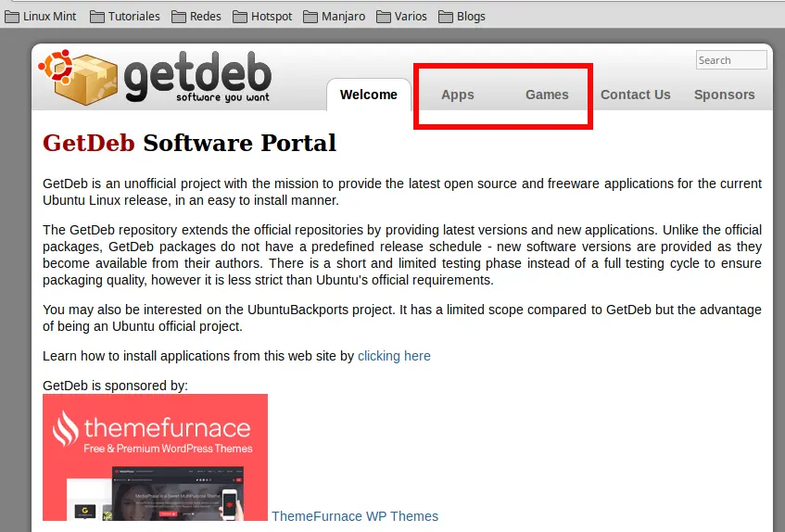Switch to the Games tab
This screenshot has height=532, width=785.
(547, 95)
